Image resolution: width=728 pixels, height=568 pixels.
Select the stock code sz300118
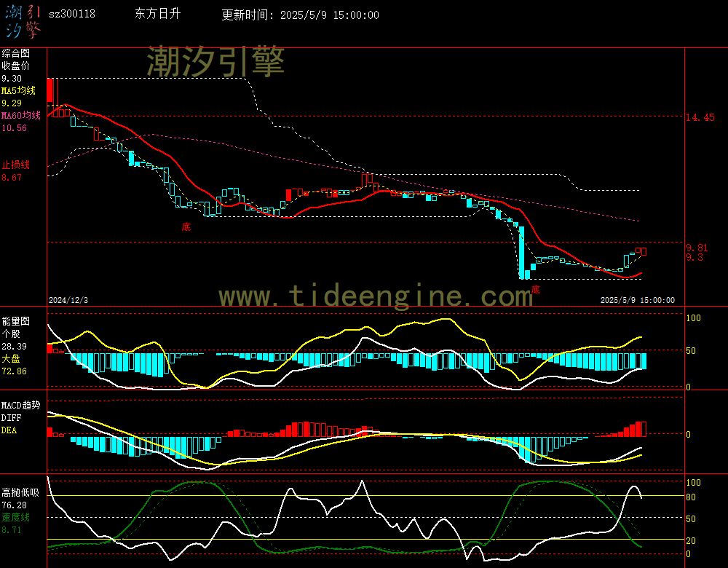(72, 14)
